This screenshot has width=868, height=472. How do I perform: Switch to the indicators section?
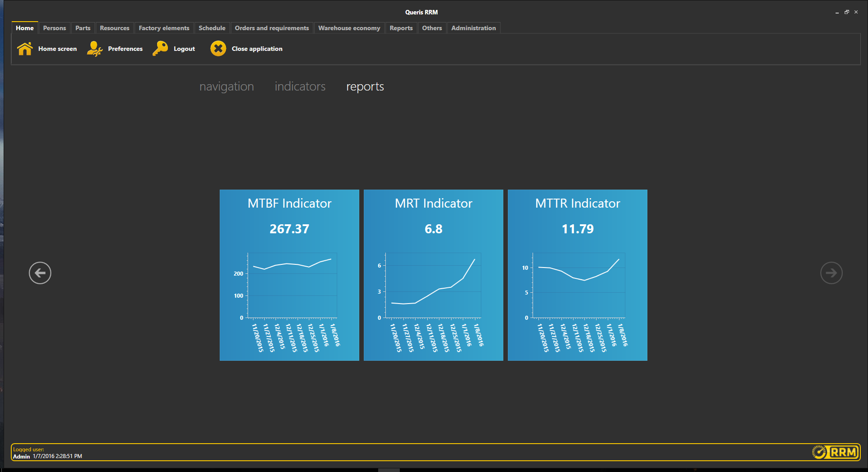[x=299, y=86]
